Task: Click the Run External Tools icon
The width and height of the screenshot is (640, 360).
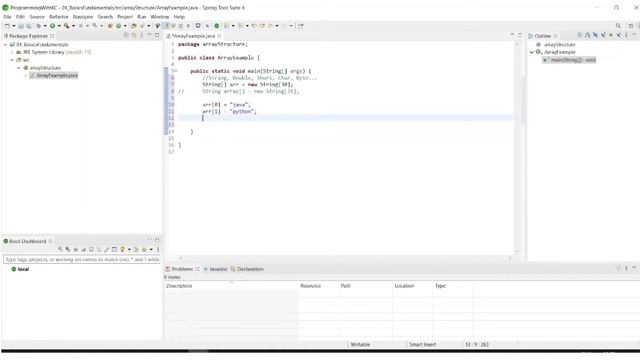Action: (66, 26)
